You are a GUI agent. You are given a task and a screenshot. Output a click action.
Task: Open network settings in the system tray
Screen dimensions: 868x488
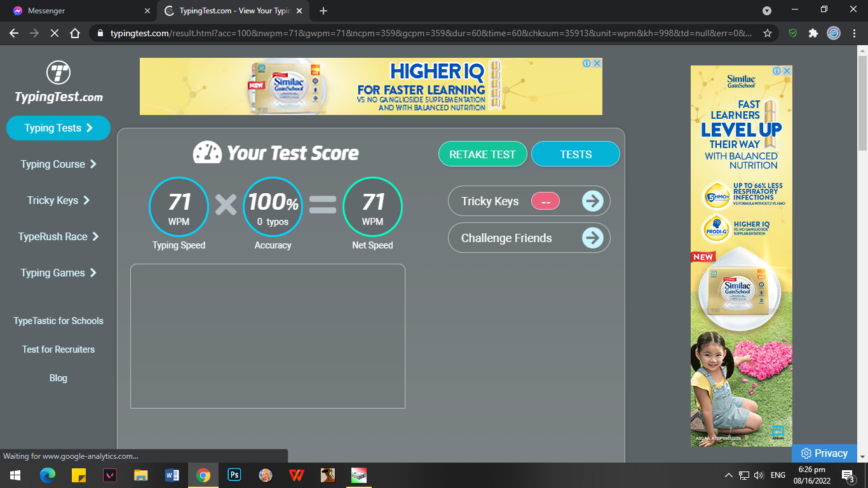(744, 475)
